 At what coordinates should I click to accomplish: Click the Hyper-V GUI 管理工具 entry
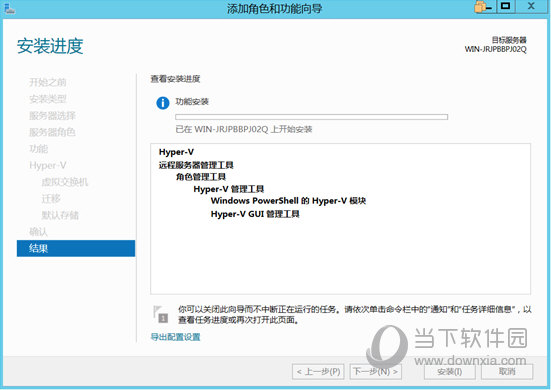tap(255, 214)
